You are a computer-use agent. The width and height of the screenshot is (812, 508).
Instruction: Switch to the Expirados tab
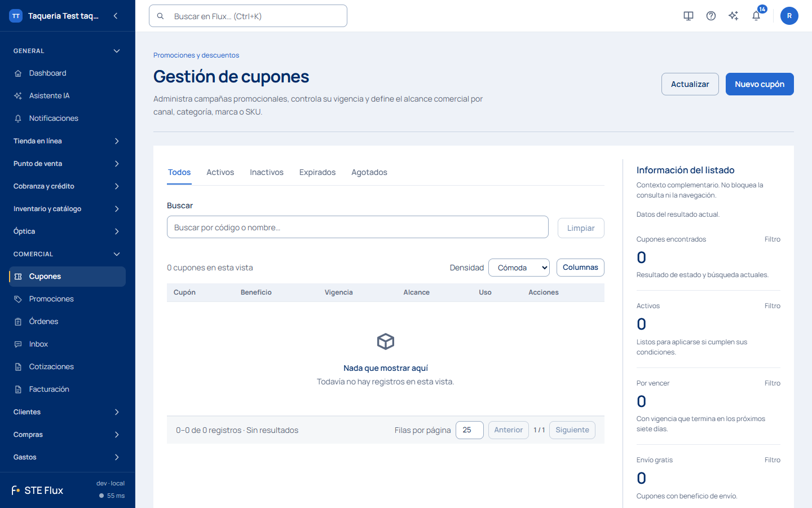point(317,173)
